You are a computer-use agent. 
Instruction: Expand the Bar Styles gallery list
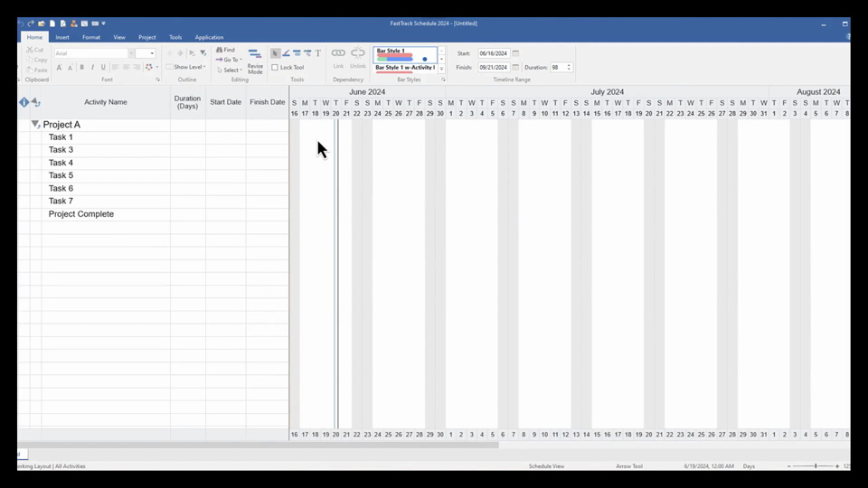(x=442, y=69)
